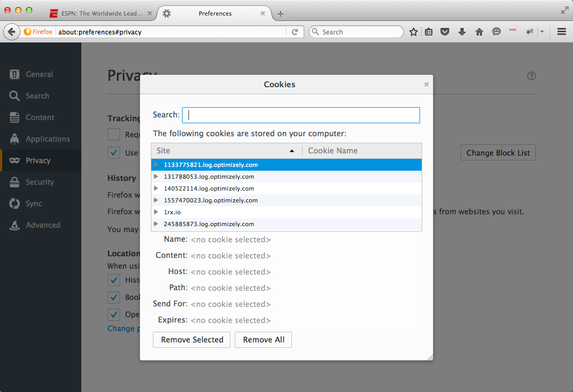Click the Pocket icon in toolbar

pos(445,32)
